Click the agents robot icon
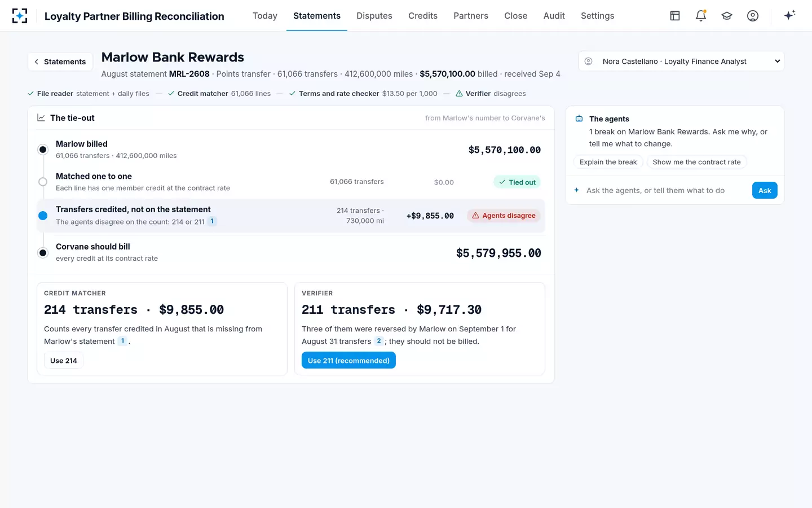This screenshot has width=812, height=508. coord(579,119)
